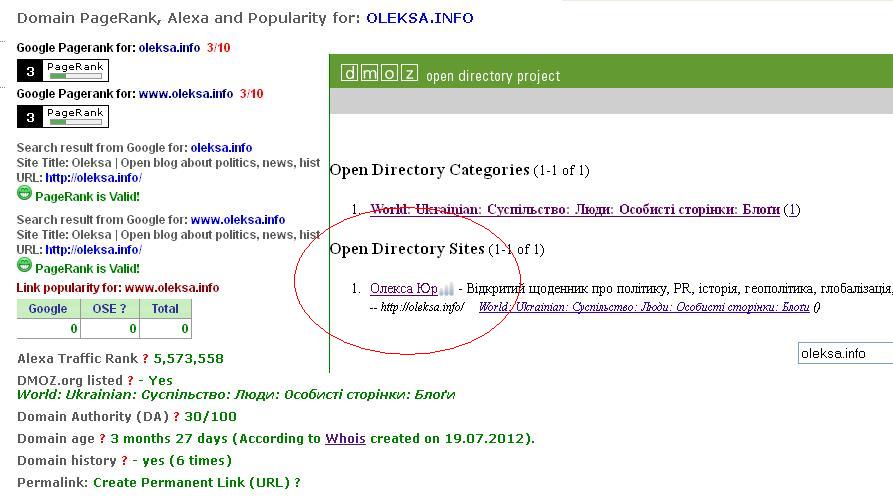This screenshot has height=502, width=893.
Task: Open oleksa.info link next to Google Pagerank
Action: pyautogui.click(x=169, y=48)
